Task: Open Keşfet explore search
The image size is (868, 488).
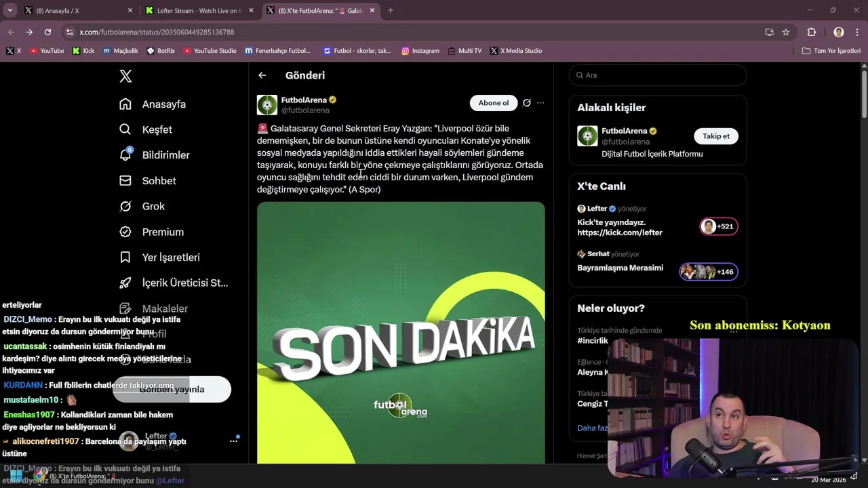Action: pos(146,129)
